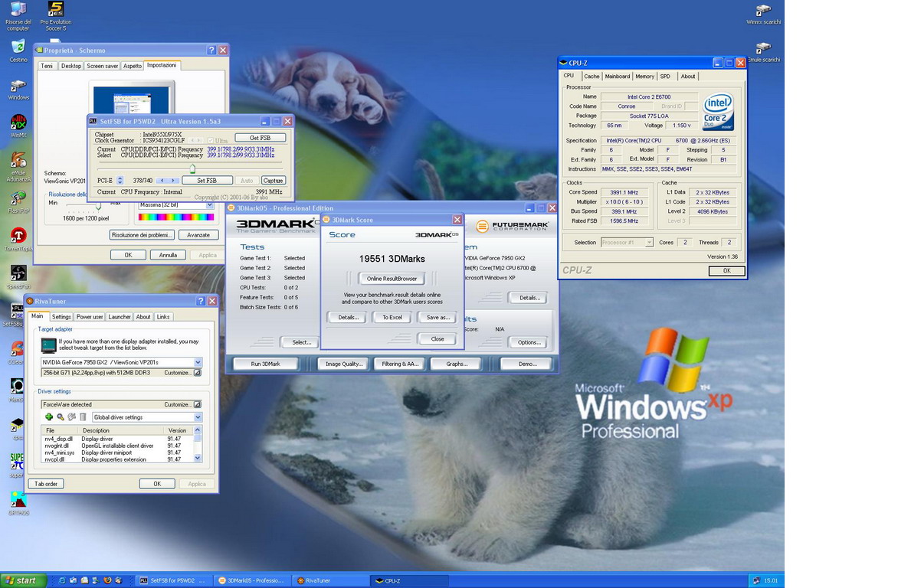Open the SPD tab in CPU-Z
The image size is (911, 588).
665,77
